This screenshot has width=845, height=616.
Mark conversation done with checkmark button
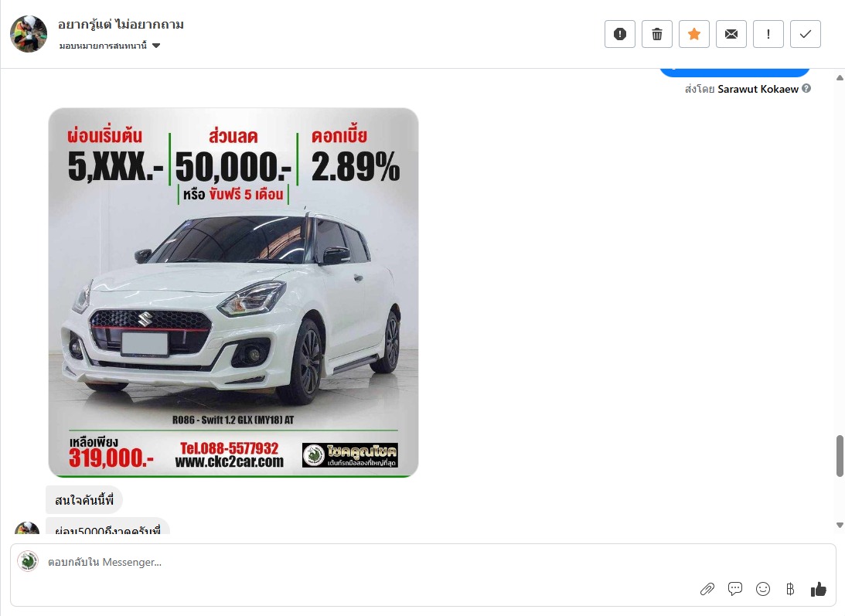pos(805,34)
